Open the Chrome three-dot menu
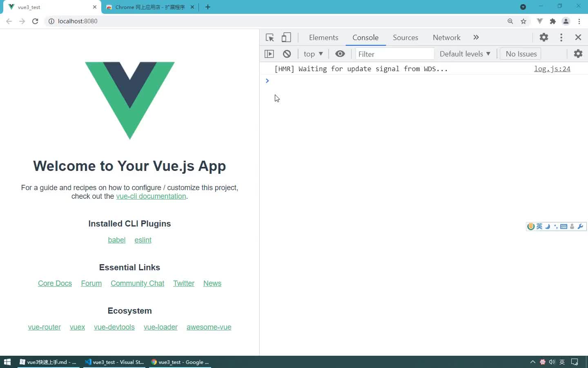The image size is (588, 368). [579, 21]
